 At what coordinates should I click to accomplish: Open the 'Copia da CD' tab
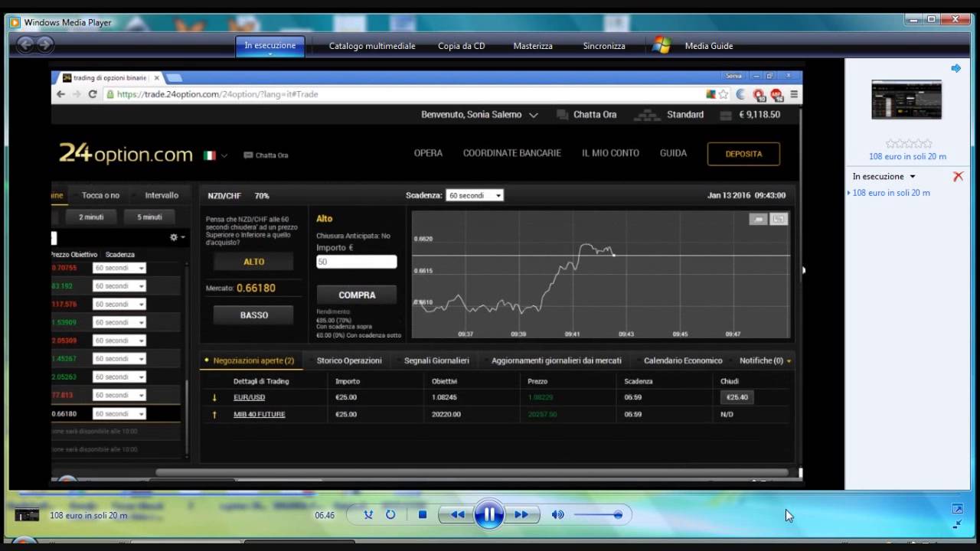pyautogui.click(x=462, y=46)
